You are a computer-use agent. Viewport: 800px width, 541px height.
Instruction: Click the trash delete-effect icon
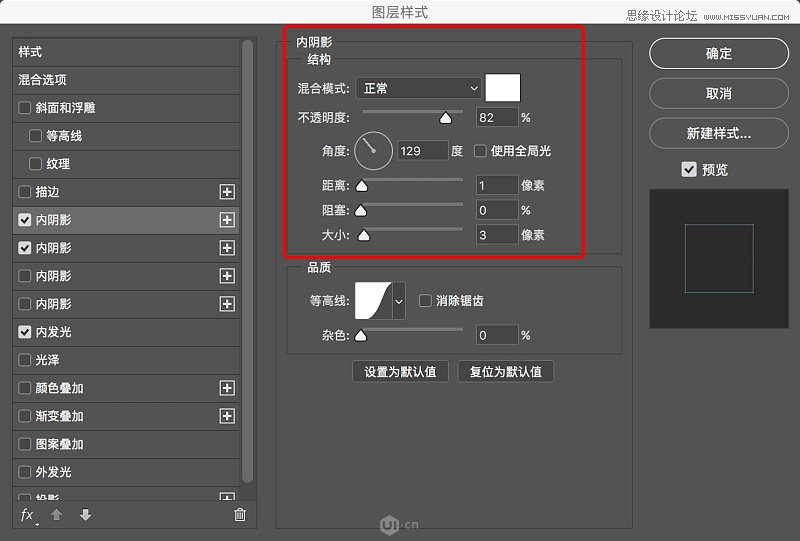click(240, 514)
